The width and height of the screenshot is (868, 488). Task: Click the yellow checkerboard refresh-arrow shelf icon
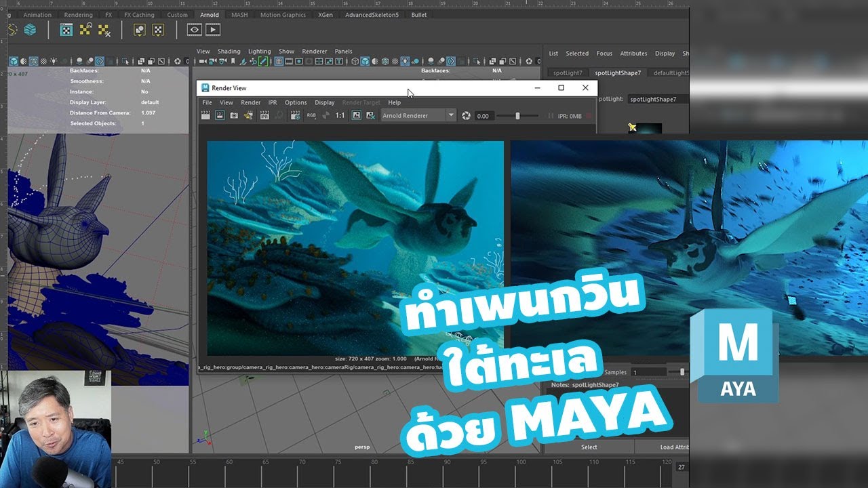click(85, 30)
